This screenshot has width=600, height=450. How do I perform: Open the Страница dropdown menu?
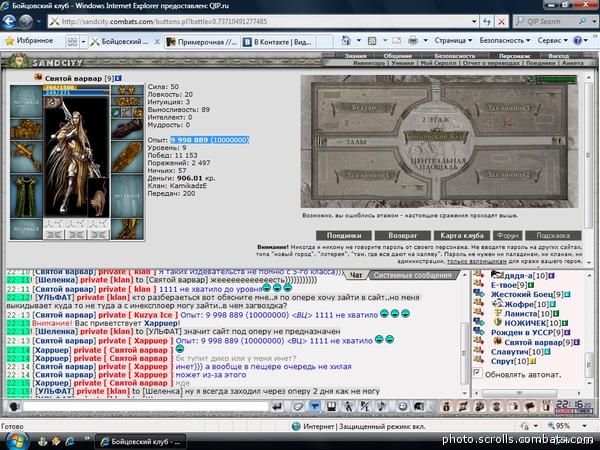point(453,40)
